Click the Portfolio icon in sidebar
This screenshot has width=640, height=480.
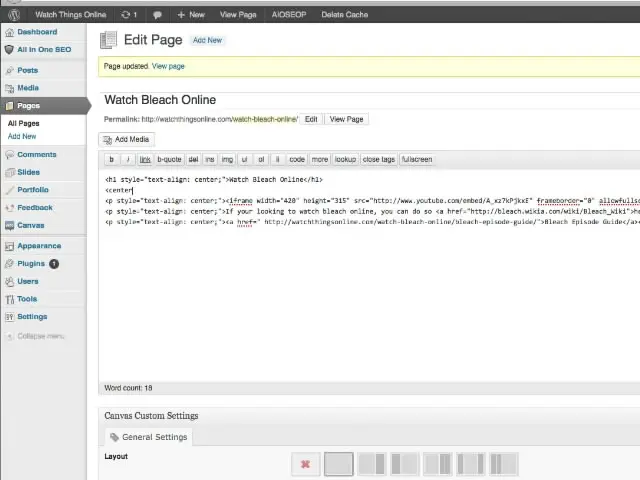[x=9, y=190]
